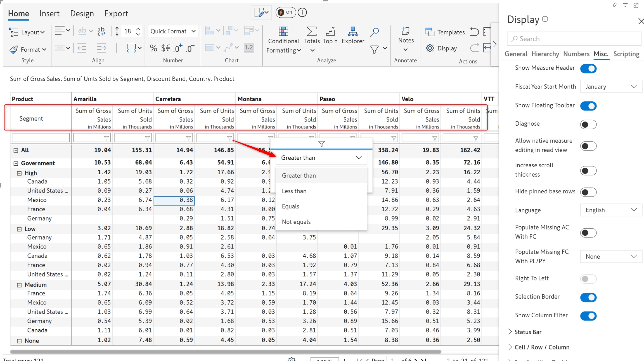
Task: Click the Display gear icon
Action: click(430, 48)
